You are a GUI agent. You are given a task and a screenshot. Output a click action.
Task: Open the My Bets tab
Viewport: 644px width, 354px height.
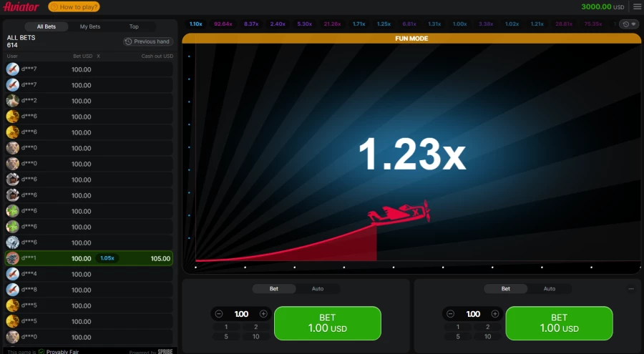pos(90,26)
